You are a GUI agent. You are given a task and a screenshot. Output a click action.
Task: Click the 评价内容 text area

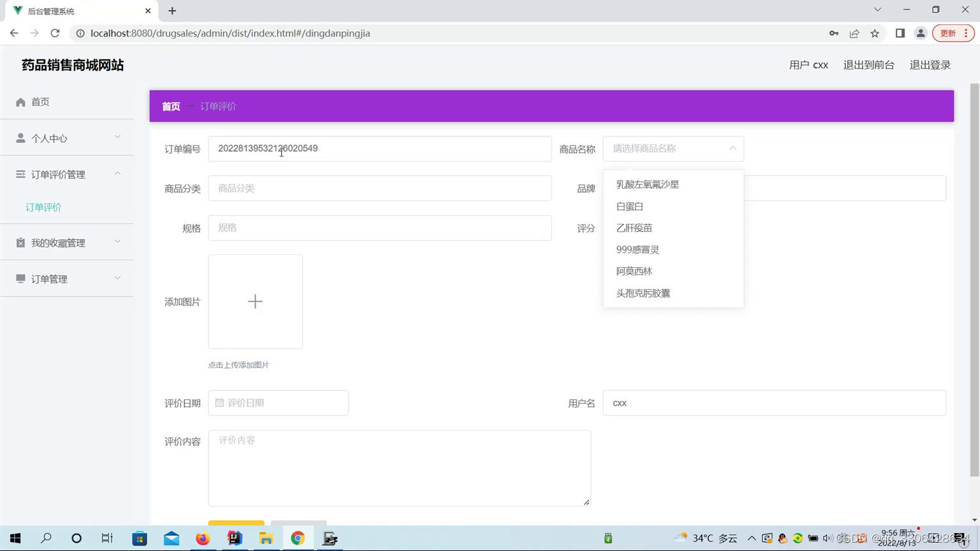tap(399, 468)
